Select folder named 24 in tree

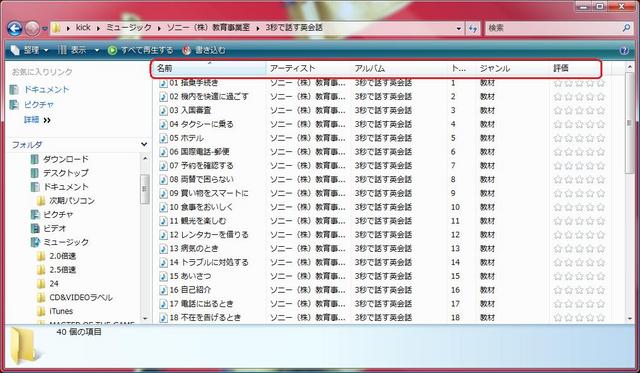(54, 284)
